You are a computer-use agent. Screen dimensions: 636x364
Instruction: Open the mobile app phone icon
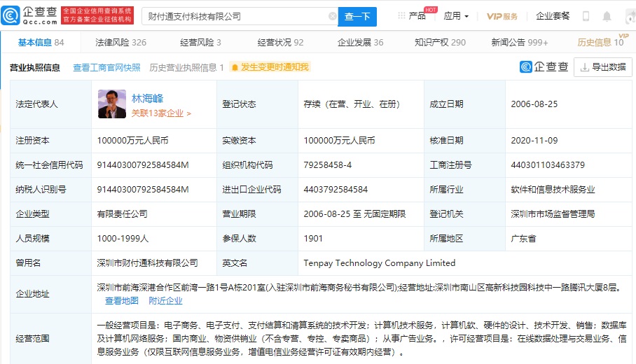[586, 16]
